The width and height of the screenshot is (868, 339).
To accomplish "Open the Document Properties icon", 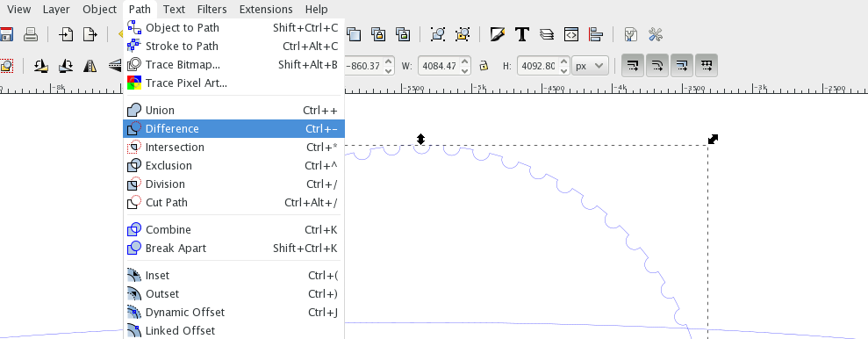I will pyautogui.click(x=630, y=35).
